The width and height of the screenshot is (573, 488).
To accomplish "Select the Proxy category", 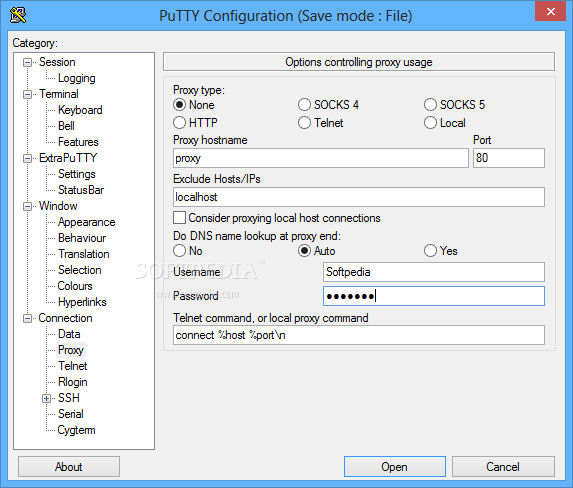I will point(71,350).
